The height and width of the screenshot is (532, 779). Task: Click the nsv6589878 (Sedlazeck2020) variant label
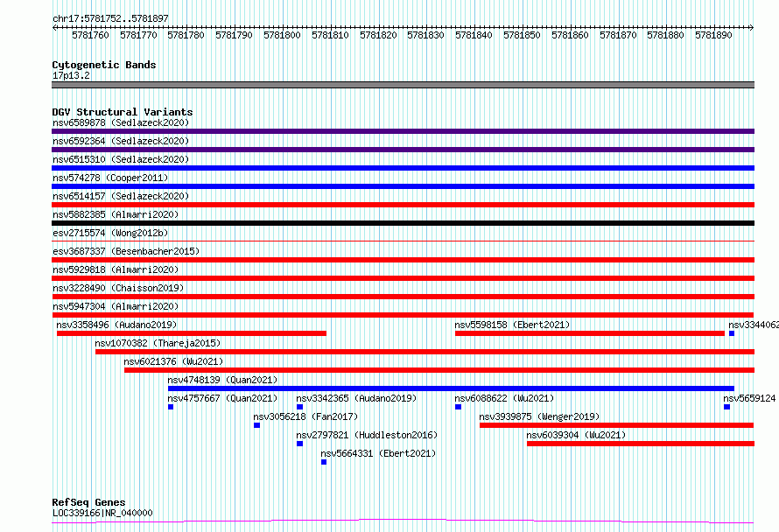pyautogui.click(x=121, y=122)
